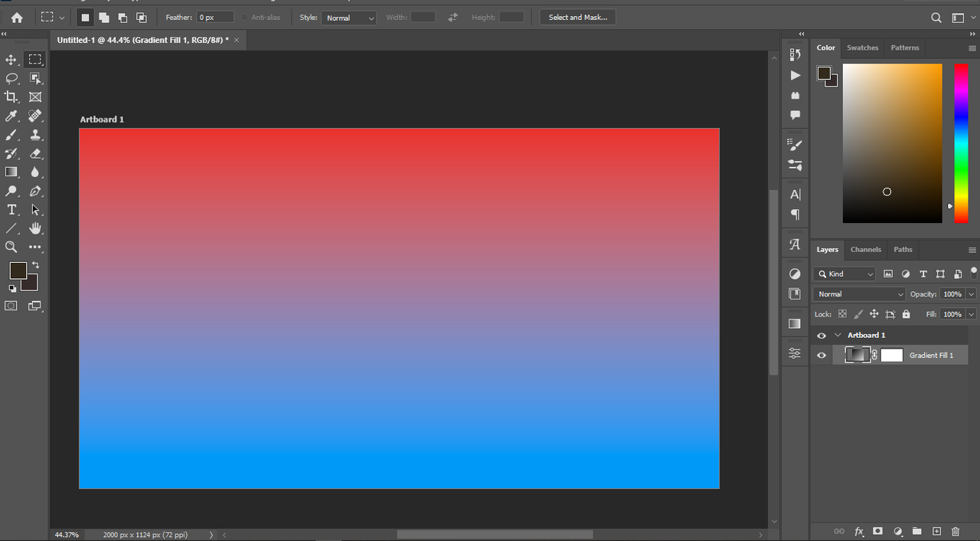Open the layer blend mode dropdown
Image resolution: width=980 pixels, height=541 pixels.
pyautogui.click(x=860, y=294)
